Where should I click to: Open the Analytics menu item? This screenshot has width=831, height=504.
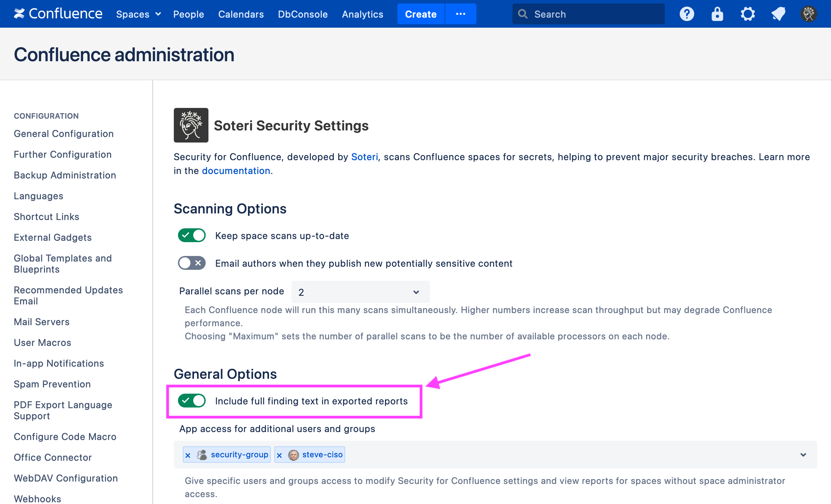point(362,14)
